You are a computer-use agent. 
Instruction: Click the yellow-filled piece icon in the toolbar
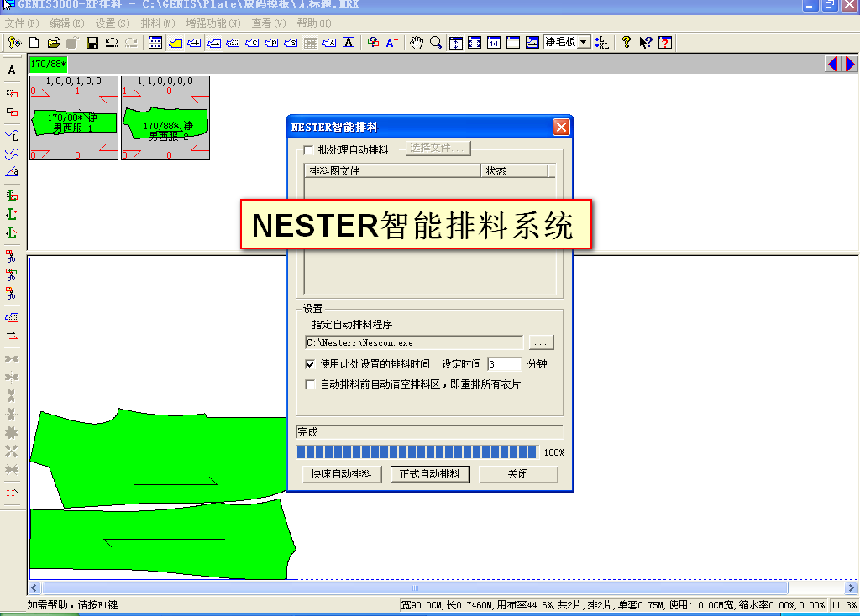176,42
